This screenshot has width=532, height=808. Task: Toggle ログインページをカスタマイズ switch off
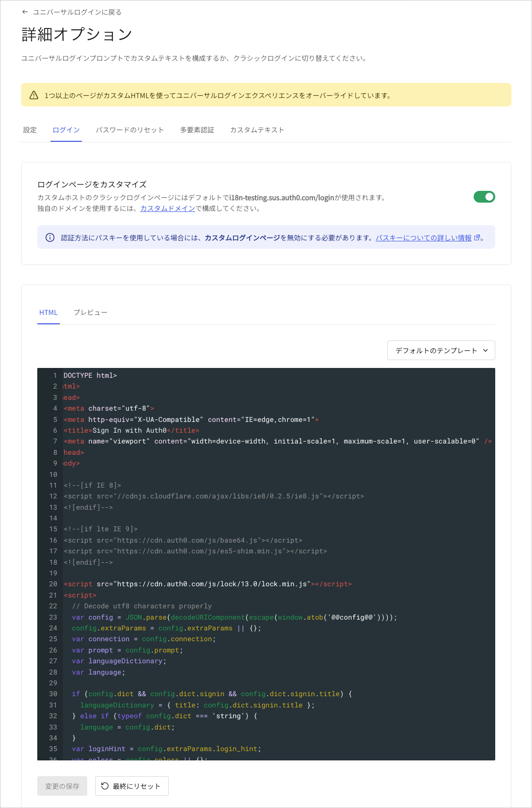(x=484, y=197)
